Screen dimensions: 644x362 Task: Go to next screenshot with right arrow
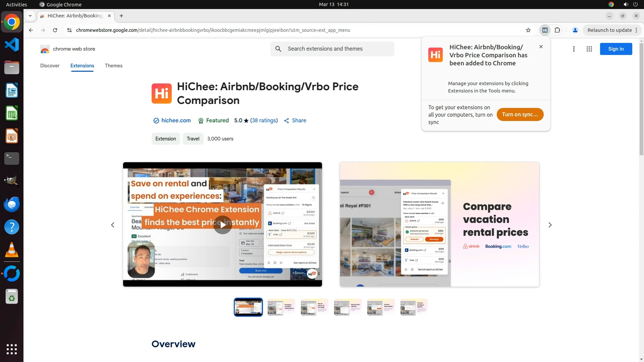click(550, 225)
